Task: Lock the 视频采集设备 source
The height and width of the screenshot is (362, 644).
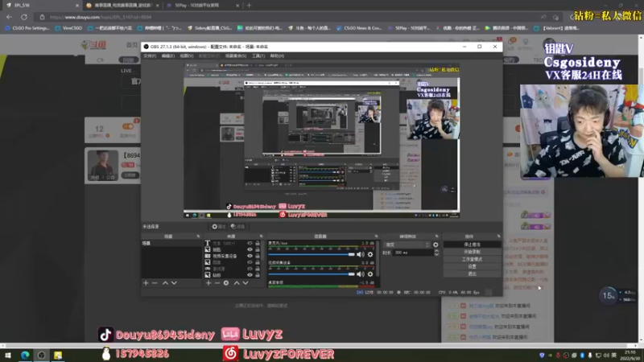Action: tap(258, 256)
